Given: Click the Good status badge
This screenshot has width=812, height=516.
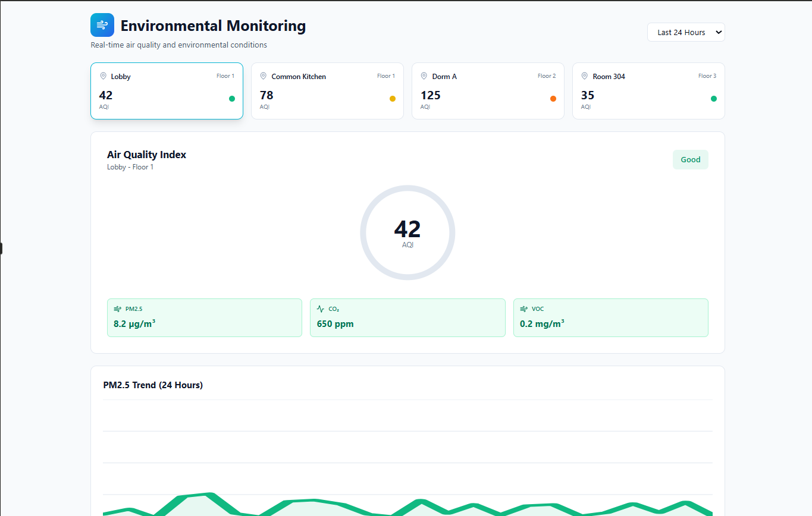Looking at the screenshot, I should pyautogui.click(x=691, y=159).
